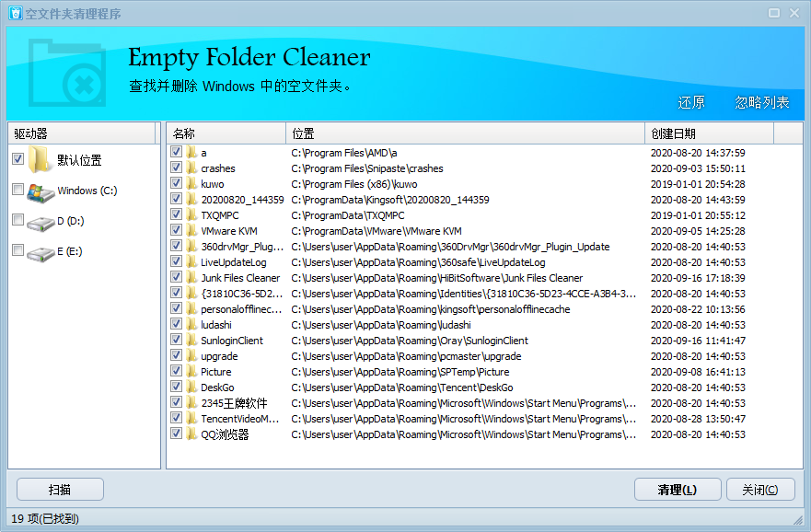Click date '2020-08-22 10:13:56'

698,309
